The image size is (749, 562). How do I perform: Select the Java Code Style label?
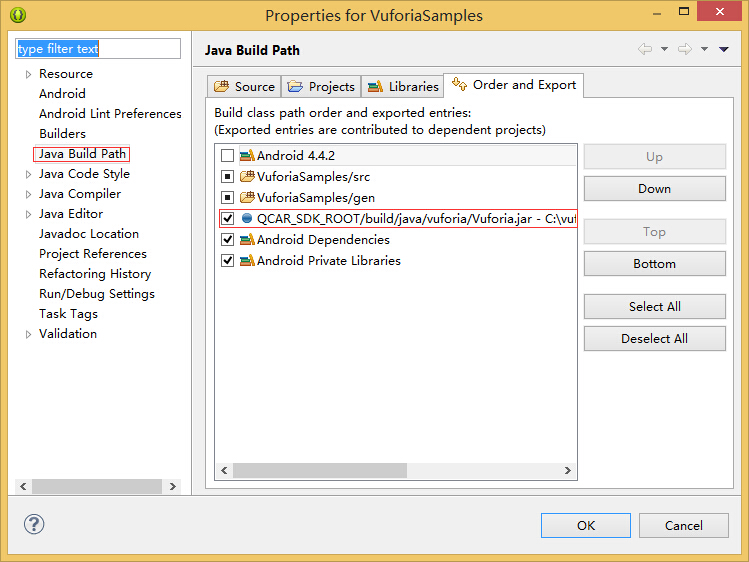[84, 174]
